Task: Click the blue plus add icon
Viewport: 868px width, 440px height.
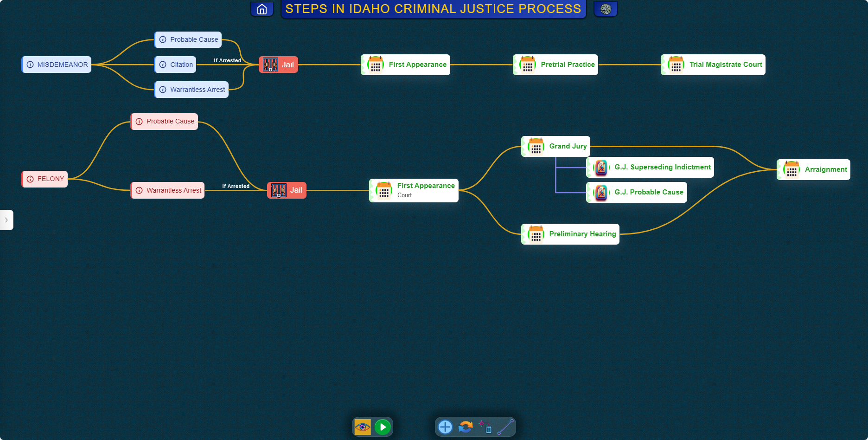Action: click(445, 427)
